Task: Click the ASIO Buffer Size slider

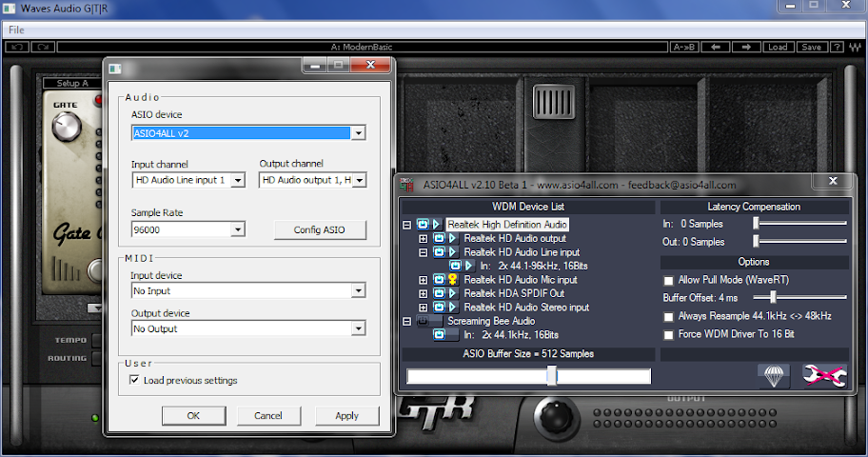Action: tap(528, 377)
